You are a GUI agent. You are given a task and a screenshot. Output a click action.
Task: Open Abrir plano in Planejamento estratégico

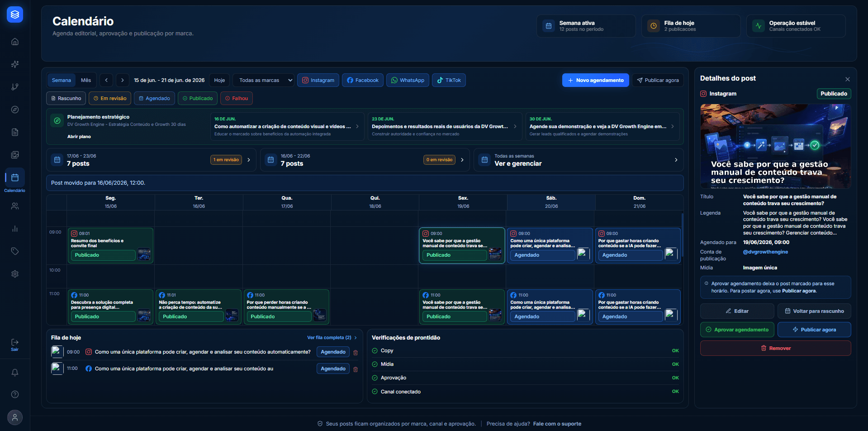(79, 137)
